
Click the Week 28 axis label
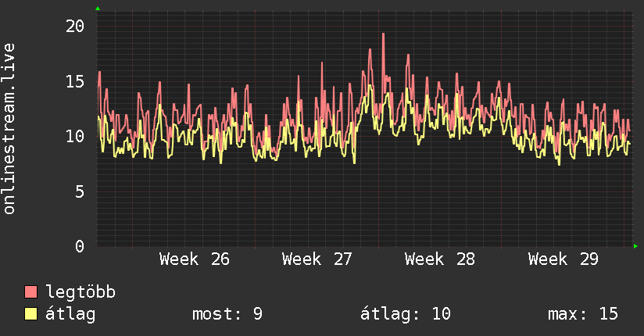coord(439,259)
